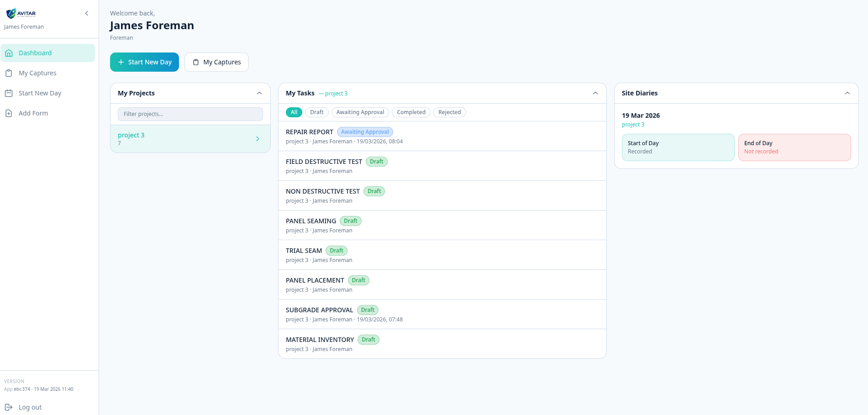The image size is (868, 415).
Task: Select the All filter tab
Action: pyautogui.click(x=294, y=112)
